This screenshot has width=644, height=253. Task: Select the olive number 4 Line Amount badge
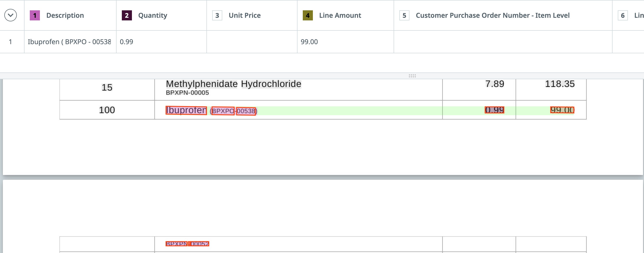tap(308, 16)
